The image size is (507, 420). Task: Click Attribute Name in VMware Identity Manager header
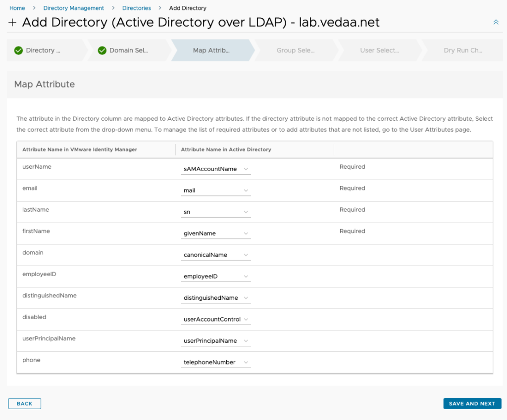tap(80, 149)
